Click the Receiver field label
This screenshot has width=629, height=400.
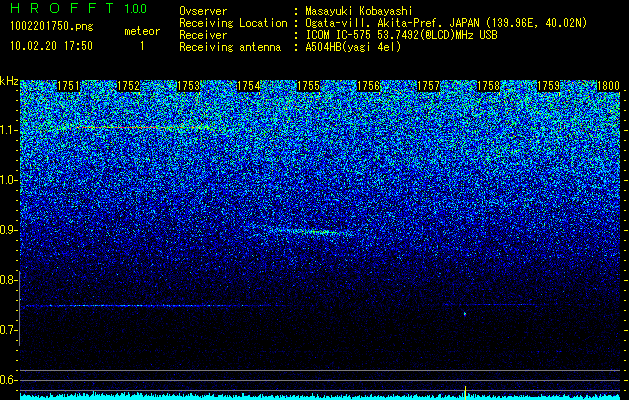point(203,35)
